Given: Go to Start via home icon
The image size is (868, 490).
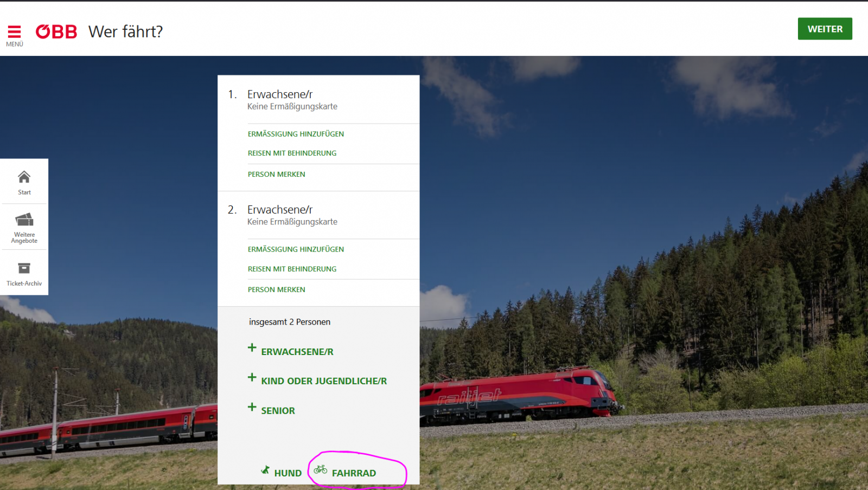Looking at the screenshot, I should pos(24,177).
